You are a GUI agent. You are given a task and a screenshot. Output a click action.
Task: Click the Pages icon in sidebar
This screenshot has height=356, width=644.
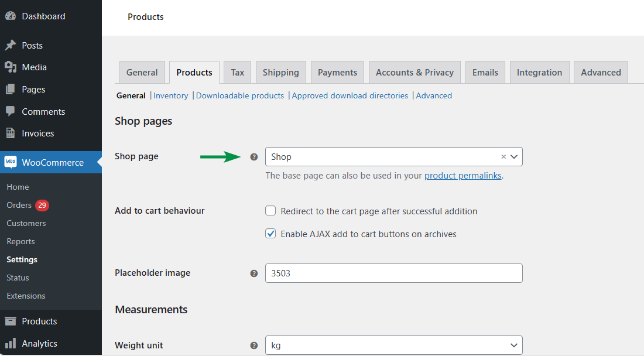pos(11,89)
